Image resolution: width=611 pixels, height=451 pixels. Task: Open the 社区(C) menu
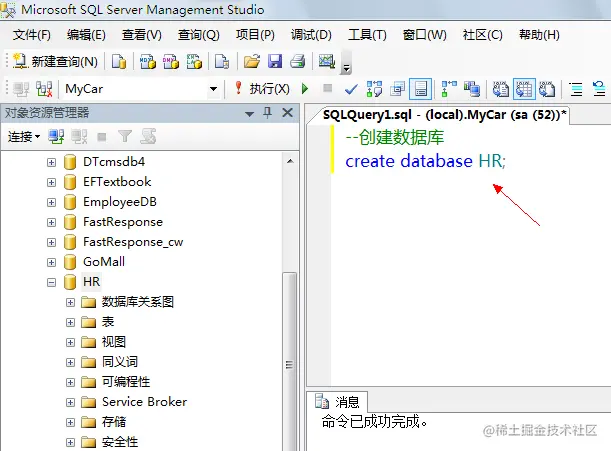(x=482, y=35)
